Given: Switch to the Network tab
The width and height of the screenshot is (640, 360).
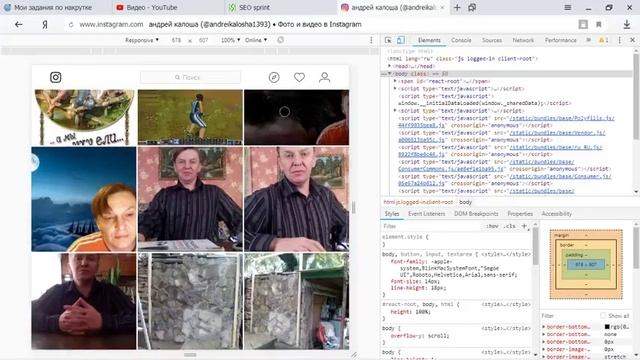Looking at the screenshot, I should coord(523,40).
